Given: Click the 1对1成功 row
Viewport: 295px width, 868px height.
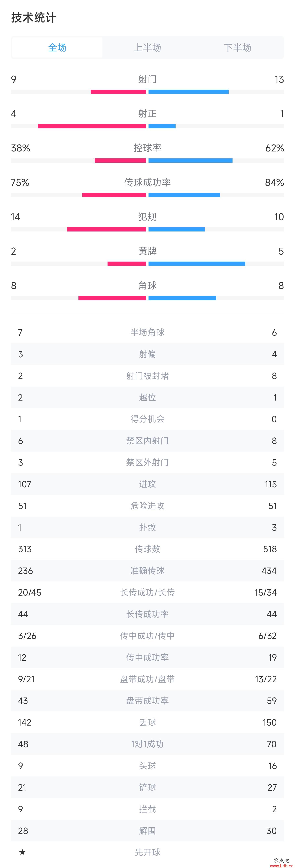Looking at the screenshot, I should tap(147, 744).
